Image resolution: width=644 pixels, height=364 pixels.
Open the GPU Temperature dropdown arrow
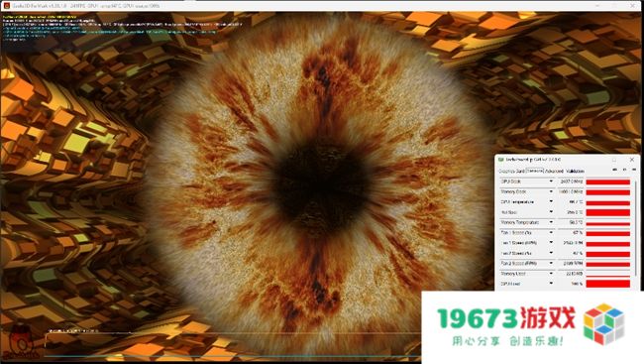click(551, 202)
